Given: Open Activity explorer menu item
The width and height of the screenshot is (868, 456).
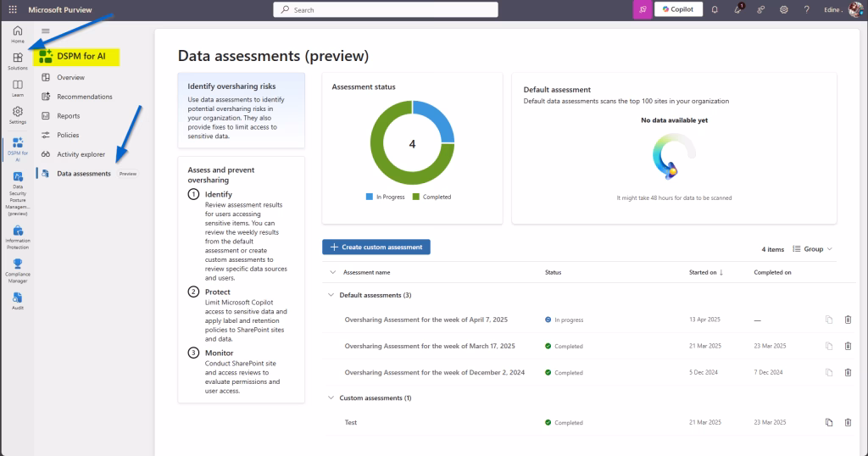Looking at the screenshot, I should pos(81,154).
